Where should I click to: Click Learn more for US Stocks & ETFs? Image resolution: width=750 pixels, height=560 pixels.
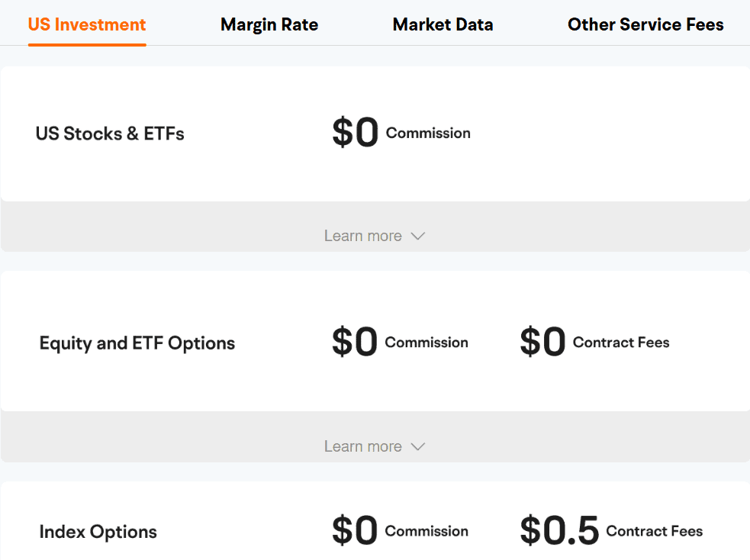click(363, 236)
